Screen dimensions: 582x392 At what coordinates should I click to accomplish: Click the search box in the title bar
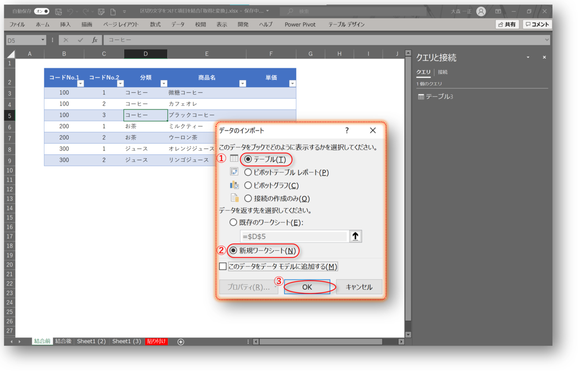point(353,11)
